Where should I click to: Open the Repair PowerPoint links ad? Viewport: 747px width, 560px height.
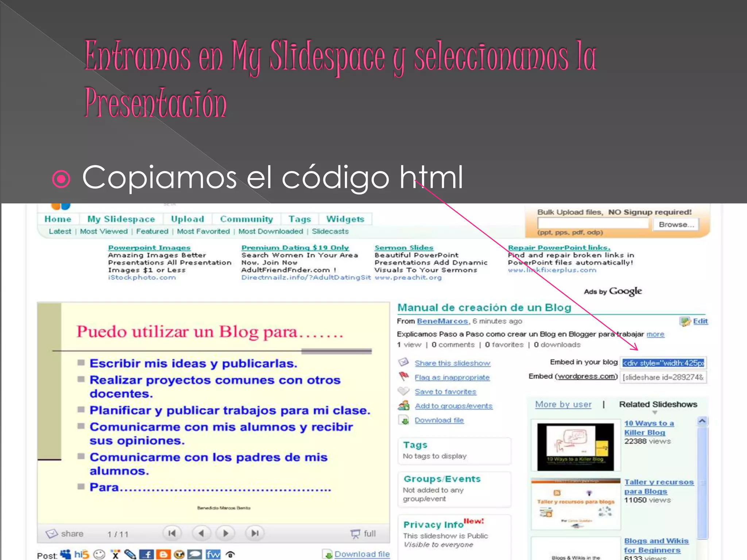point(559,248)
